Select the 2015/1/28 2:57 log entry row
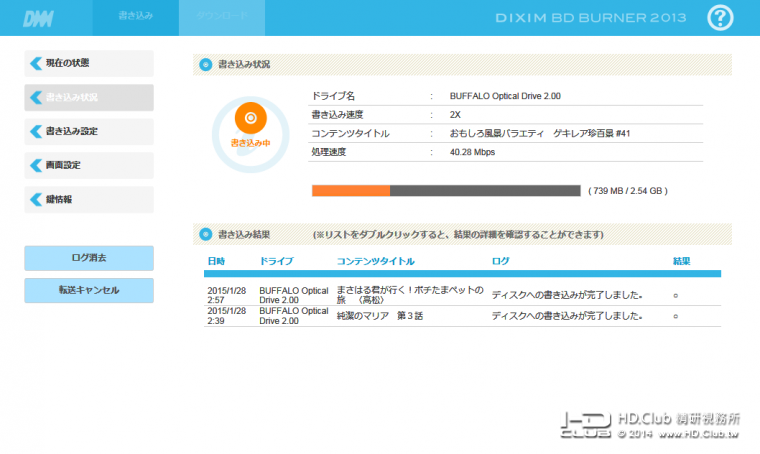The width and height of the screenshot is (760, 454). 462,295
